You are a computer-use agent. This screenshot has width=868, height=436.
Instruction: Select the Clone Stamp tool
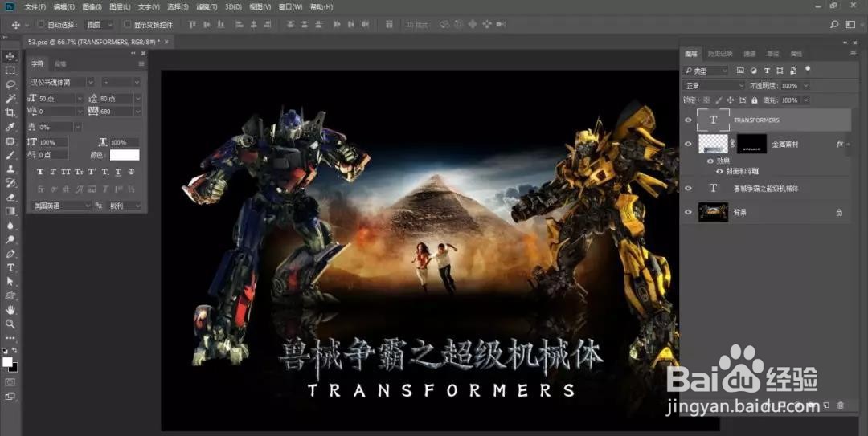pos(10,169)
